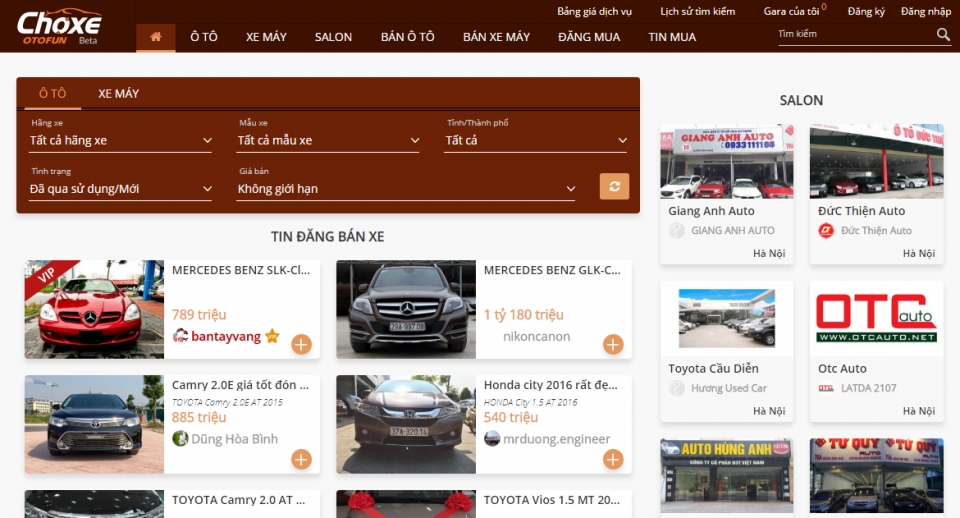Open ĐĂNG MUA navigation menu
This screenshot has height=518, width=960.
click(x=589, y=37)
